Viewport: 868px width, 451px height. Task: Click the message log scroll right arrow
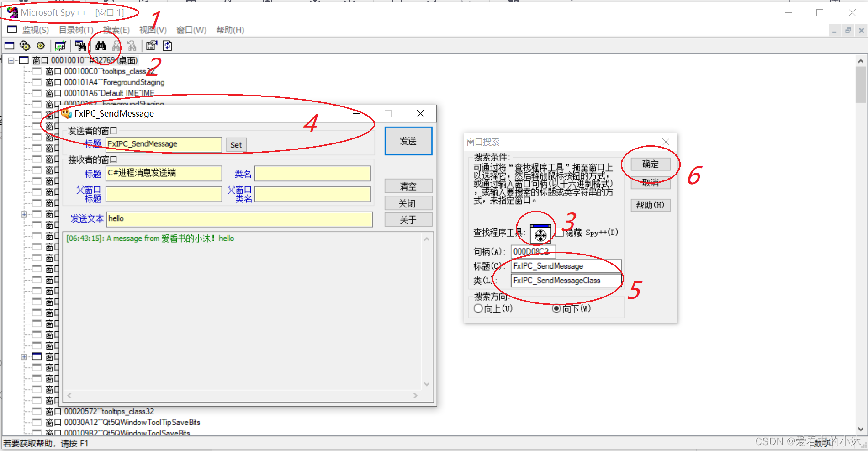pyautogui.click(x=415, y=396)
